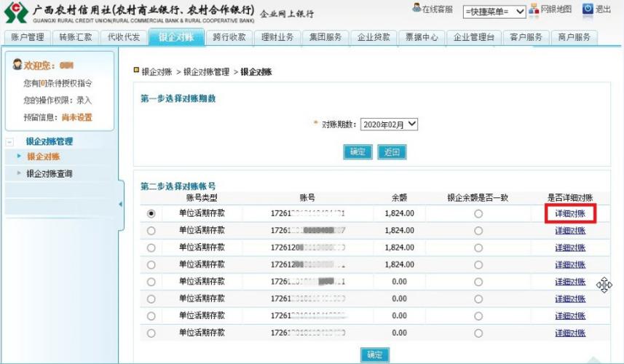Image resolution: width=624 pixels, height=364 pixels.
Task: Select the fifth account row radio button
Action: (x=151, y=282)
